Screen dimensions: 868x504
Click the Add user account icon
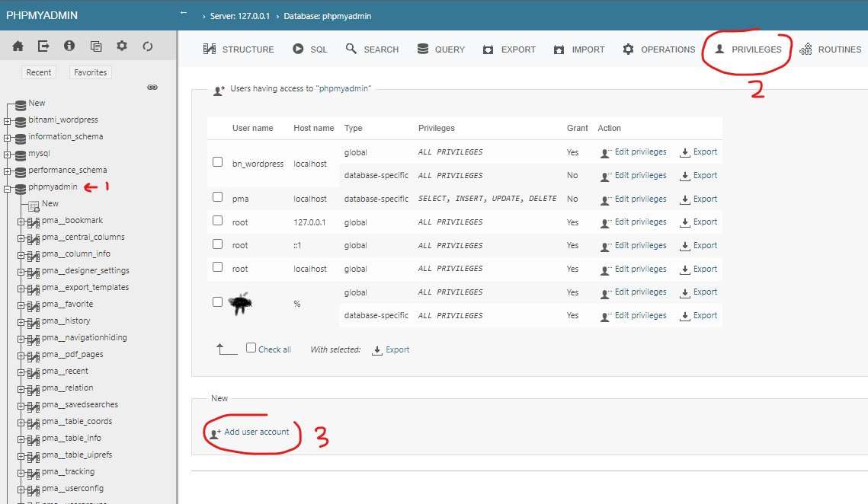pos(216,434)
